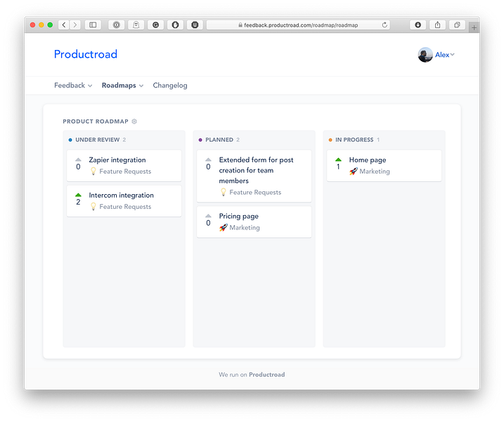Toggle the Safari sidebar button
This screenshot has height=422, width=504.
tap(93, 25)
